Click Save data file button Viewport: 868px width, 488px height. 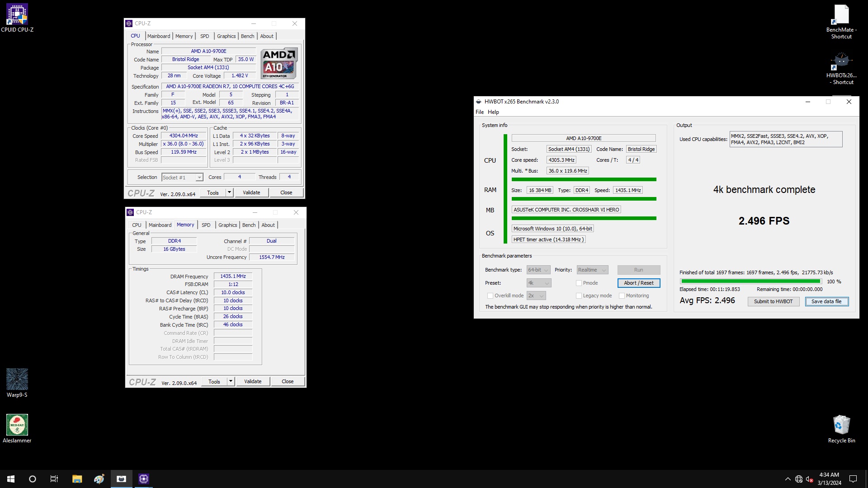pos(826,301)
